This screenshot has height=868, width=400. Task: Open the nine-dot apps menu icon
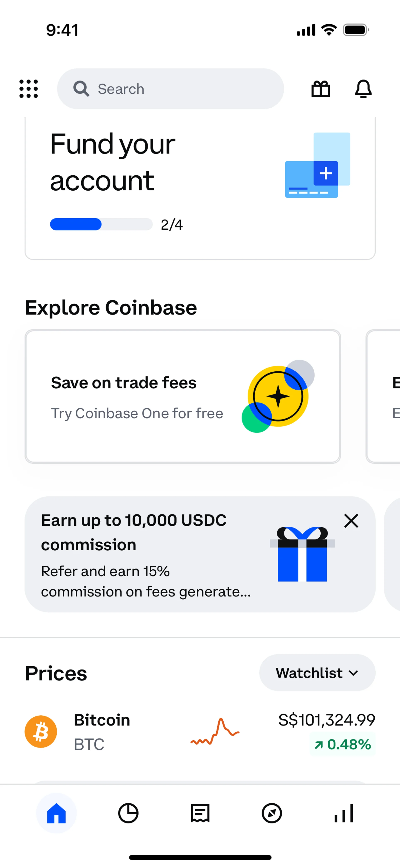(x=29, y=89)
